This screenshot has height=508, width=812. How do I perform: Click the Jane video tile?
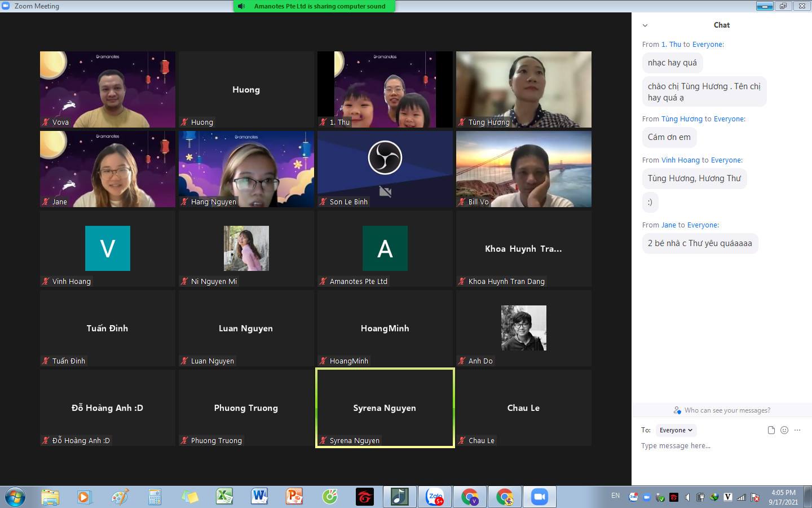click(x=108, y=169)
